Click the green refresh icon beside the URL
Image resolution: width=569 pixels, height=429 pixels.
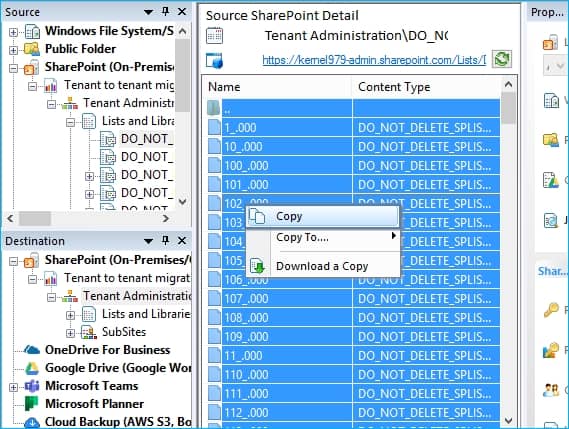pos(502,59)
